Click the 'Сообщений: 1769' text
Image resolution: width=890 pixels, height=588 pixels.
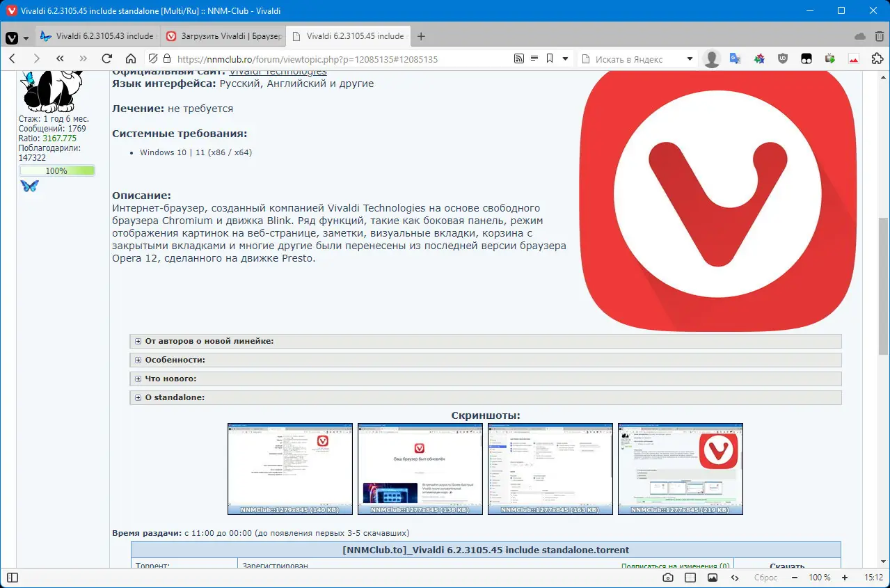tap(52, 129)
